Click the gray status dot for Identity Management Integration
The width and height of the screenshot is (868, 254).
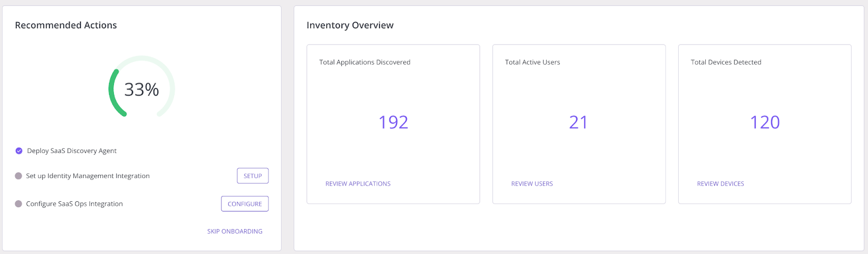(x=18, y=176)
